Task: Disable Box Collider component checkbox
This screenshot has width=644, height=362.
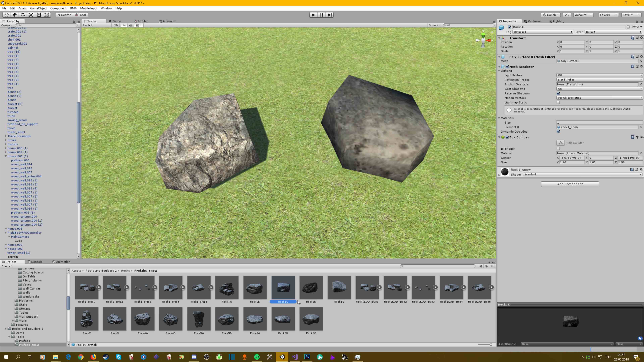Action: 507,137
